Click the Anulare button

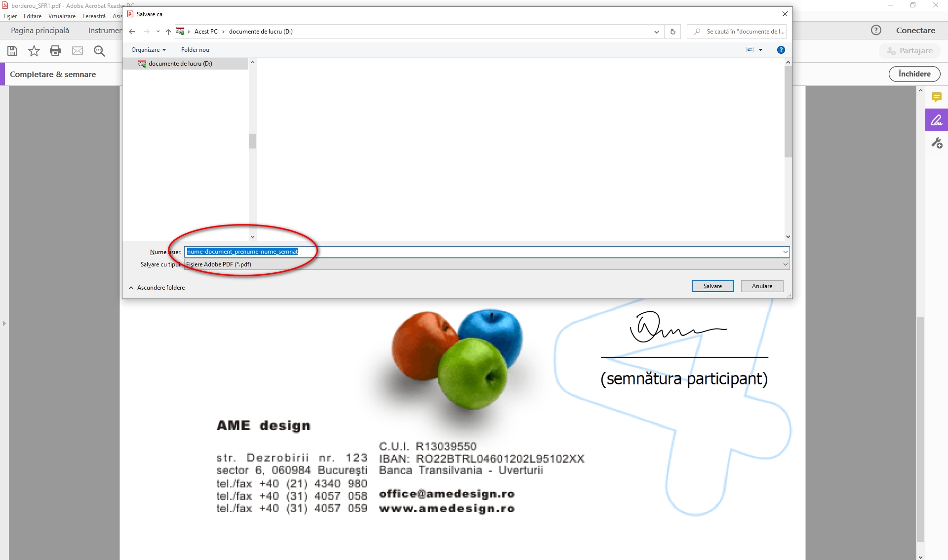761,286
